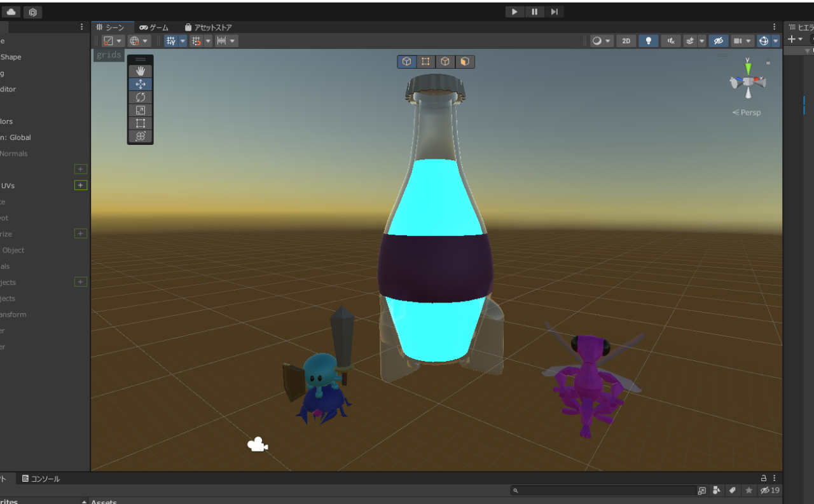Select the Rect transform tool

pyautogui.click(x=141, y=123)
